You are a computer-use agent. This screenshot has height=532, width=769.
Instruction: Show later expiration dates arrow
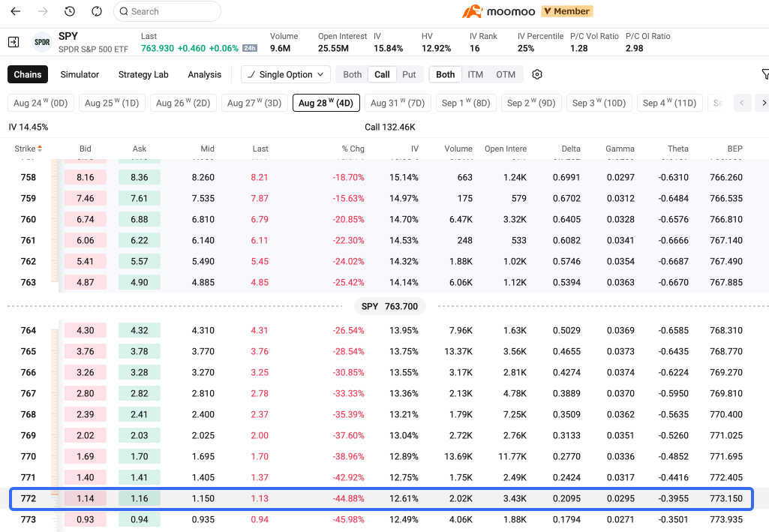763,103
